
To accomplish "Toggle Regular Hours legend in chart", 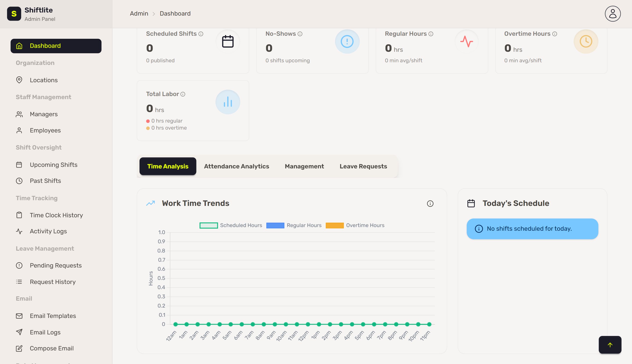I will tap(294, 225).
